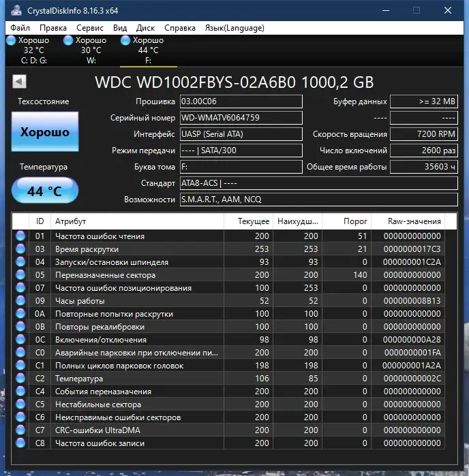469x476 pixels.
Task: Click raw value 0000000017C3 in Время раскрутки row
Action: click(412, 249)
